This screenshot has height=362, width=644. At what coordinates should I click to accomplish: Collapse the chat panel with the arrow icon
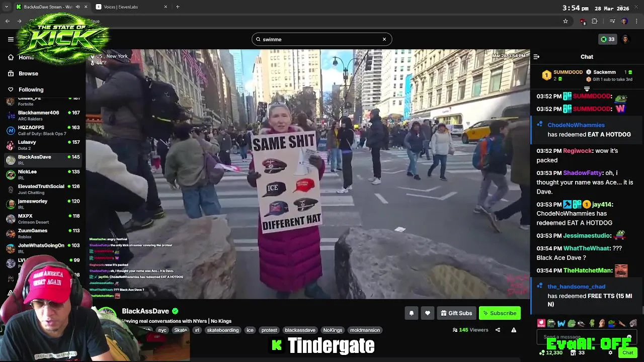click(536, 57)
